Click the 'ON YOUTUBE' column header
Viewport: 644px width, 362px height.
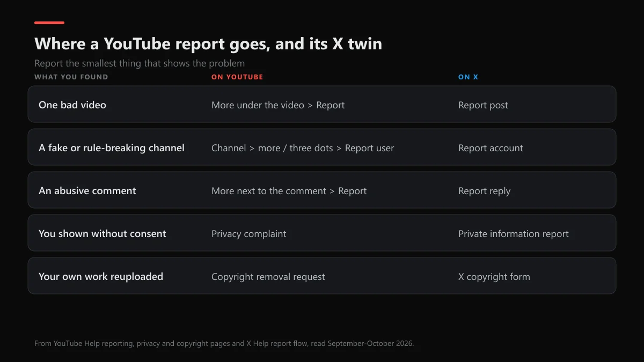pyautogui.click(x=237, y=77)
